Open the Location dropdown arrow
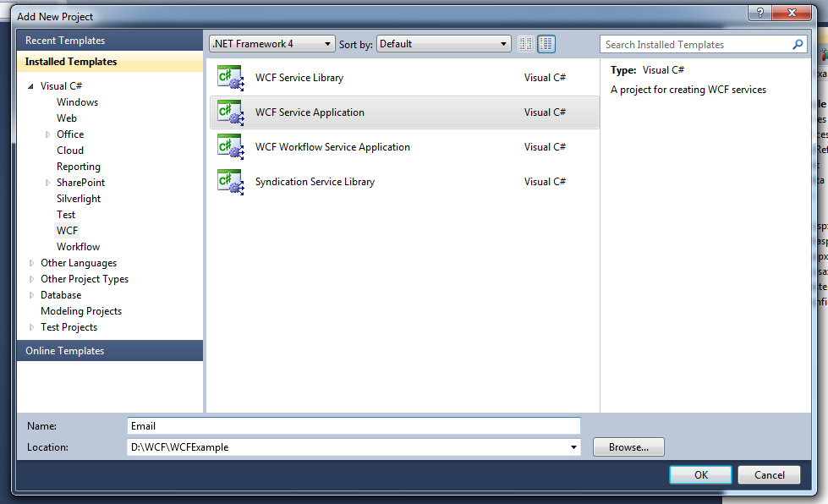 pyautogui.click(x=573, y=446)
